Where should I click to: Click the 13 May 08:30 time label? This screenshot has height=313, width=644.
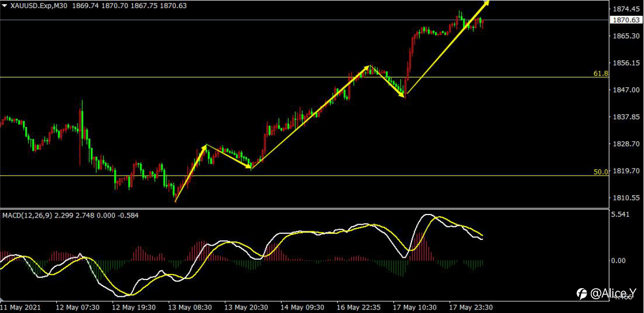[x=190, y=307]
